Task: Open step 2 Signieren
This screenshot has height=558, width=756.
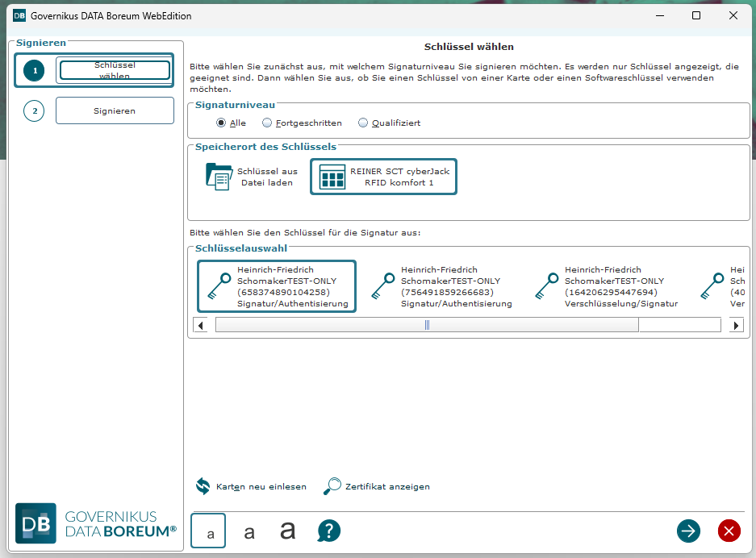Action: click(x=115, y=110)
